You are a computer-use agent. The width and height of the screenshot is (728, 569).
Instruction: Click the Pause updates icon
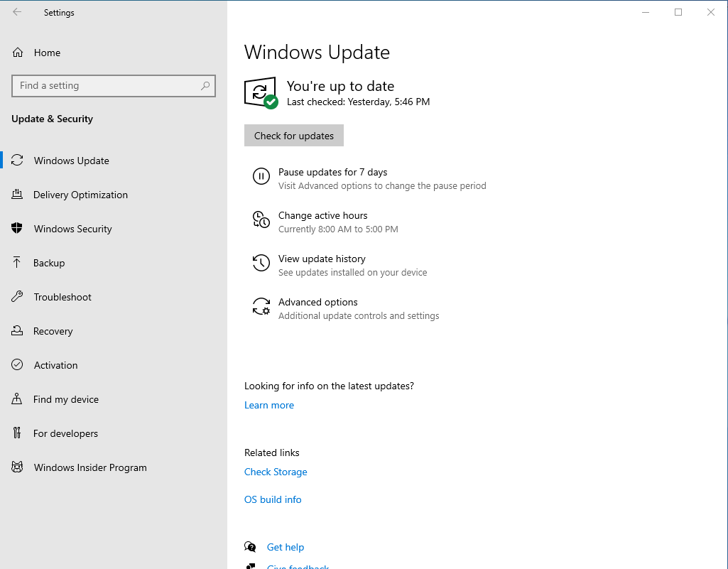(x=261, y=176)
